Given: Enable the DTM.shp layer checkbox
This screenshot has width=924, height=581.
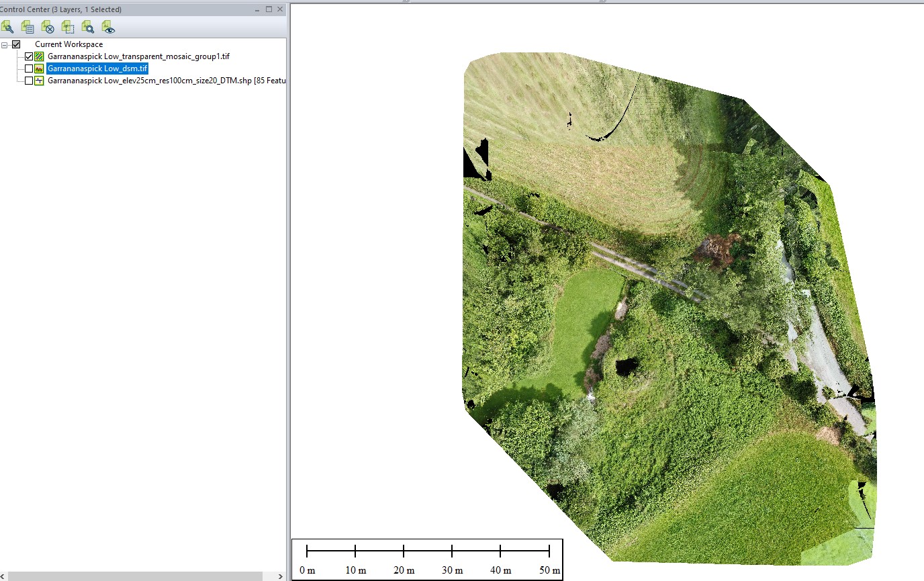Looking at the screenshot, I should pos(28,81).
